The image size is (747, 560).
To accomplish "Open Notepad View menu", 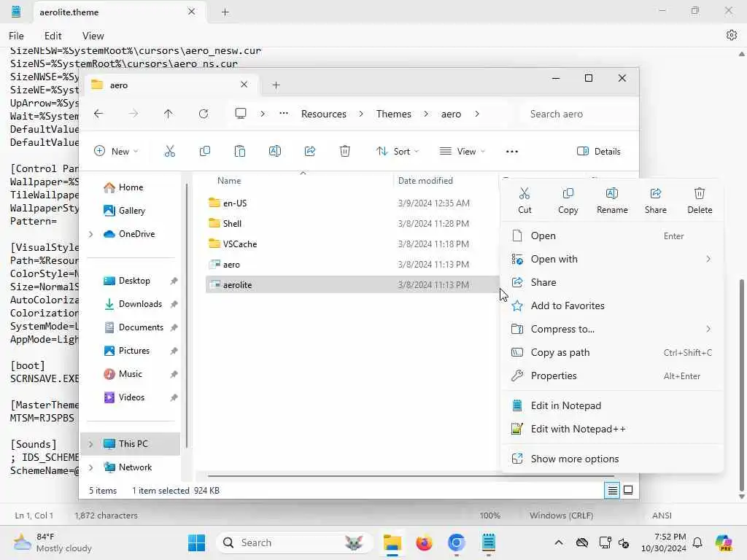I will (x=93, y=36).
